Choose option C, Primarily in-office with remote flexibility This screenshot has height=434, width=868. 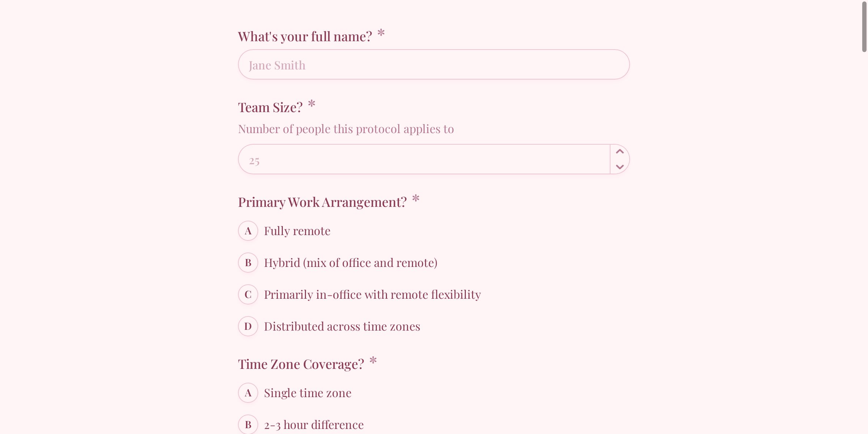click(372, 294)
